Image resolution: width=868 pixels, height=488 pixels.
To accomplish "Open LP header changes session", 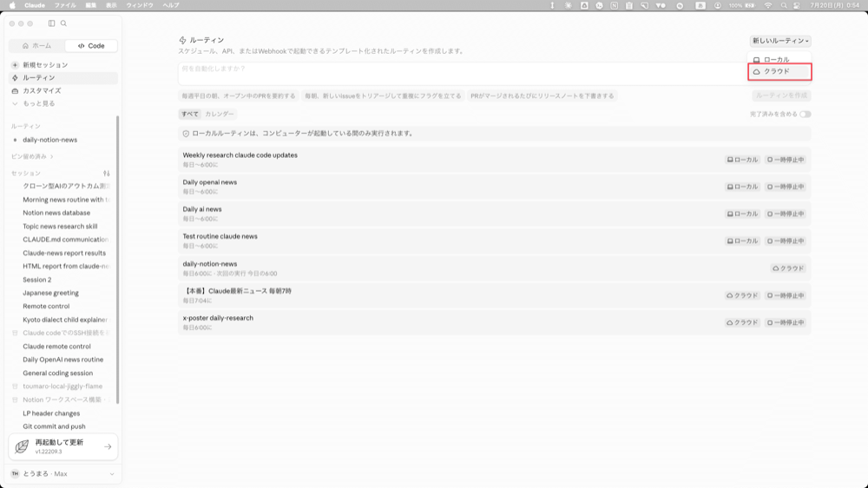I will 51,413.
